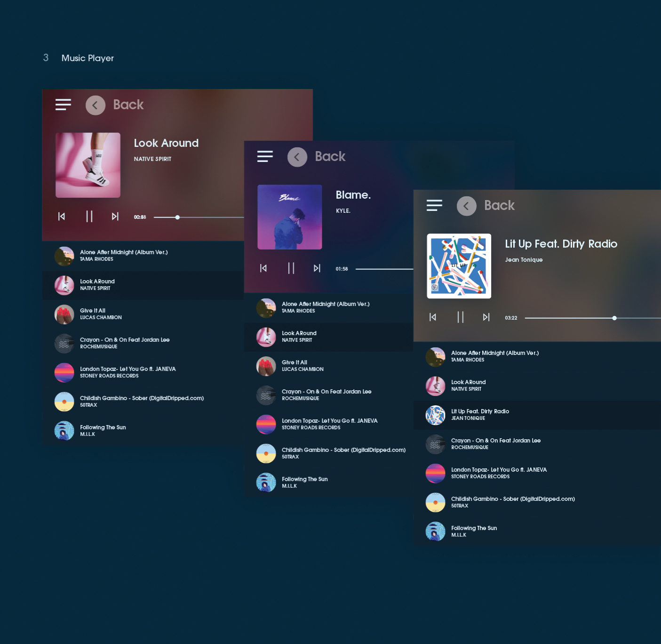Open hamburger menu in Look Around player
Screen dimensions: 661x644
[x=63, y=105]
